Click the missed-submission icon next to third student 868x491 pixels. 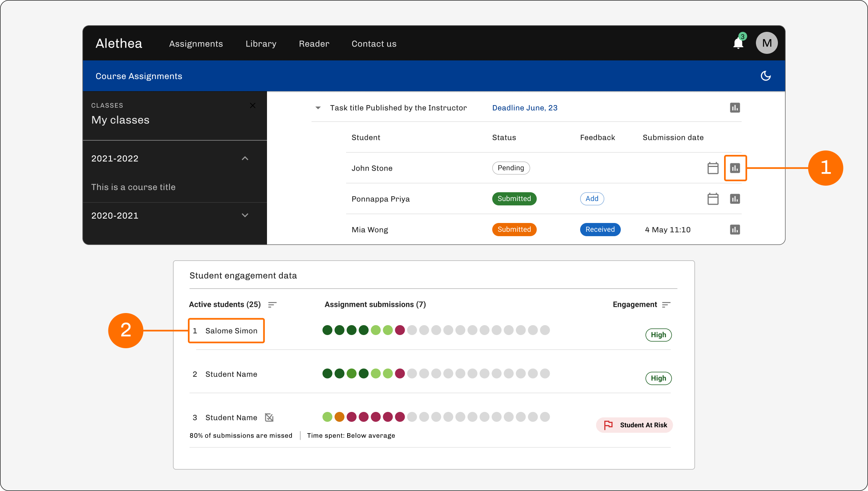coord(269,417)
